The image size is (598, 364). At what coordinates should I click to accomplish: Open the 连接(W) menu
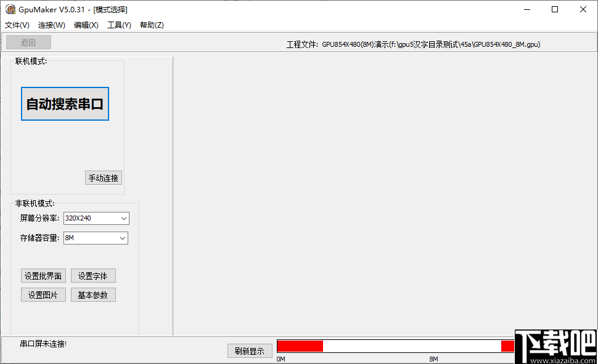pos(51,25)
